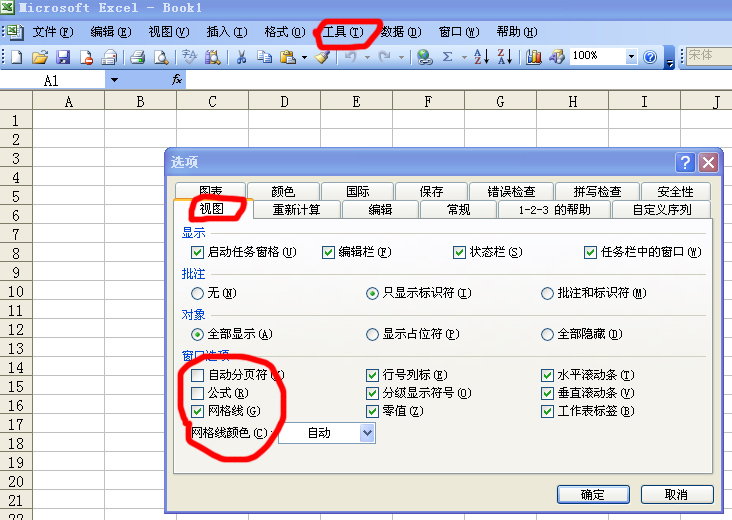The image size is (732, 520).
Task: Click the Copy icon in toolbar
Action: pyautogui.click(x=264, y=57)
